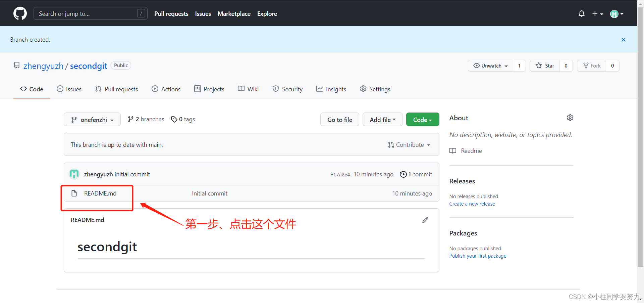Open the Insights graph icon
Screen dimensions: 644x303
(319, 89)
